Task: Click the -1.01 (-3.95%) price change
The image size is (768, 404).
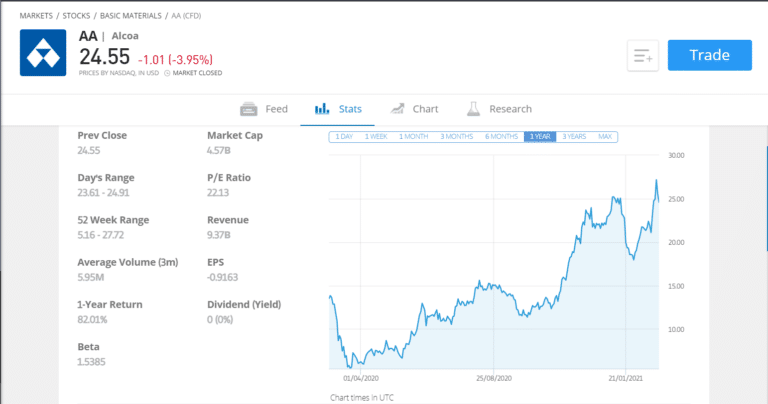Action: tap(175, 60)
